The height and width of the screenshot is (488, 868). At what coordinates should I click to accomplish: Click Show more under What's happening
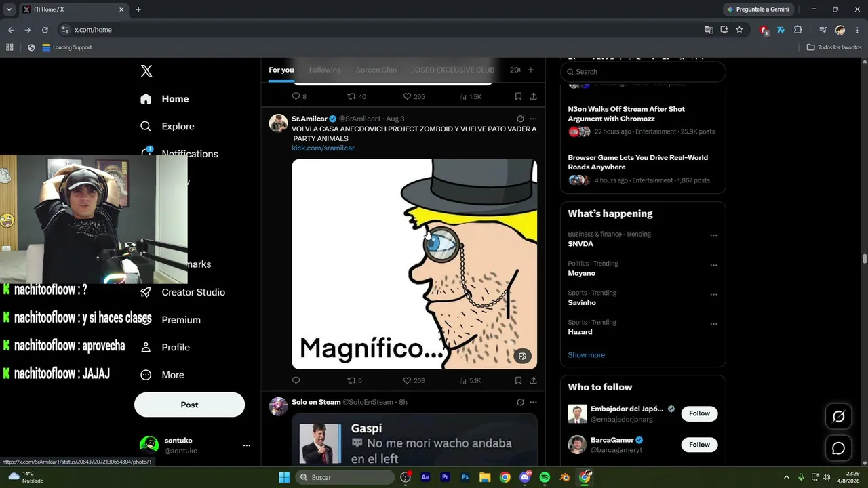[586, 355]
